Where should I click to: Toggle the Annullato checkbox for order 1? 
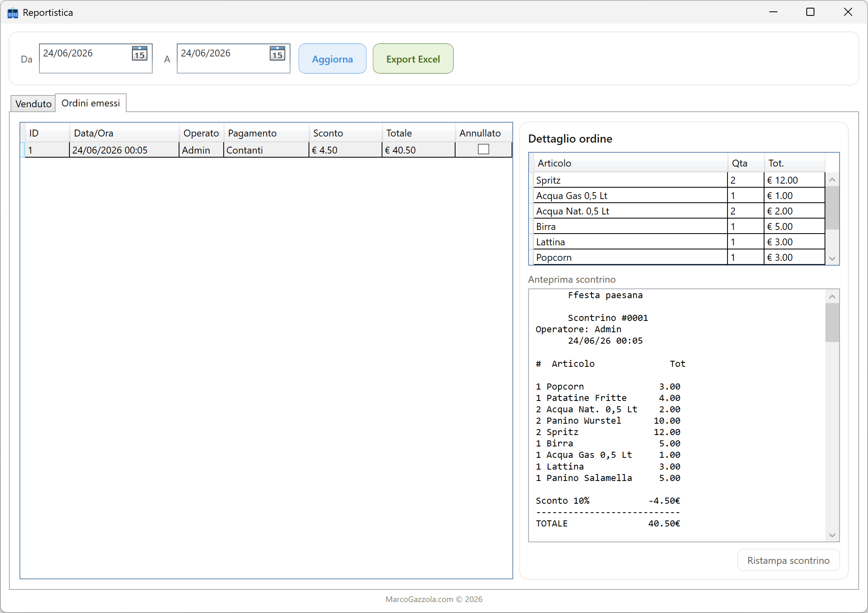click(483, 149)
